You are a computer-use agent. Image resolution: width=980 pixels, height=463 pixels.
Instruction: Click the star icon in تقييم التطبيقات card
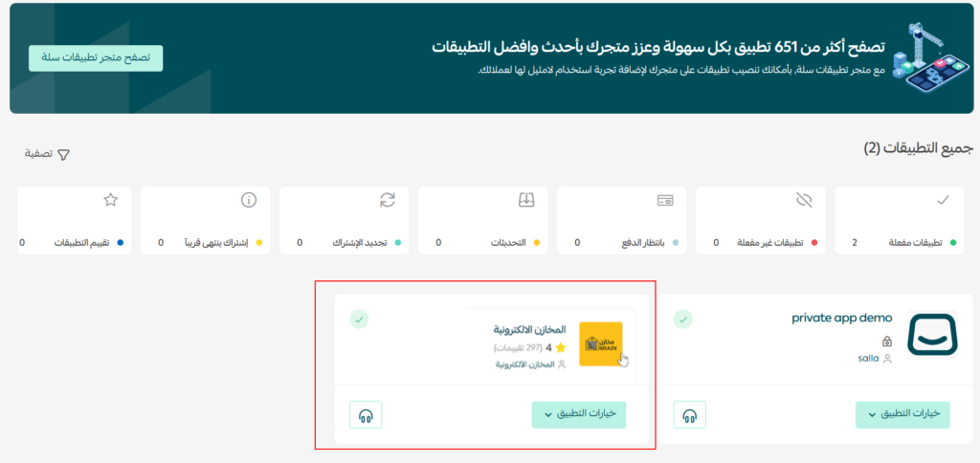pos(110,200)
